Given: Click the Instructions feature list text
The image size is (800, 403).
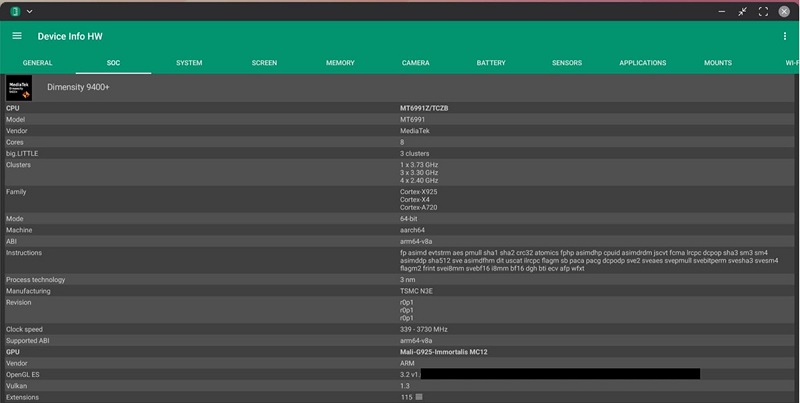Looking at the screenshot, I should pyautogui.click(x=589, y=261).
